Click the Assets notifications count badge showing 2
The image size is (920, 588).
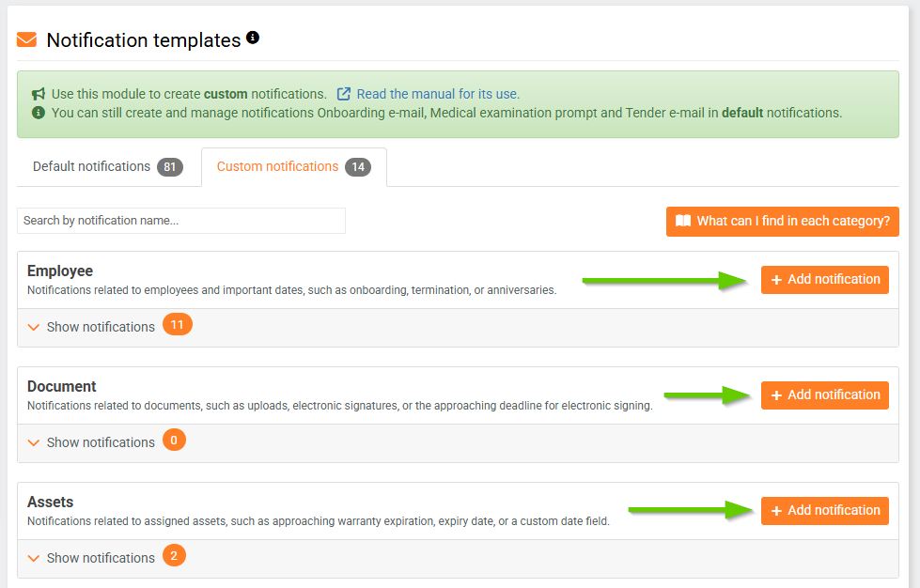[174, 557]
